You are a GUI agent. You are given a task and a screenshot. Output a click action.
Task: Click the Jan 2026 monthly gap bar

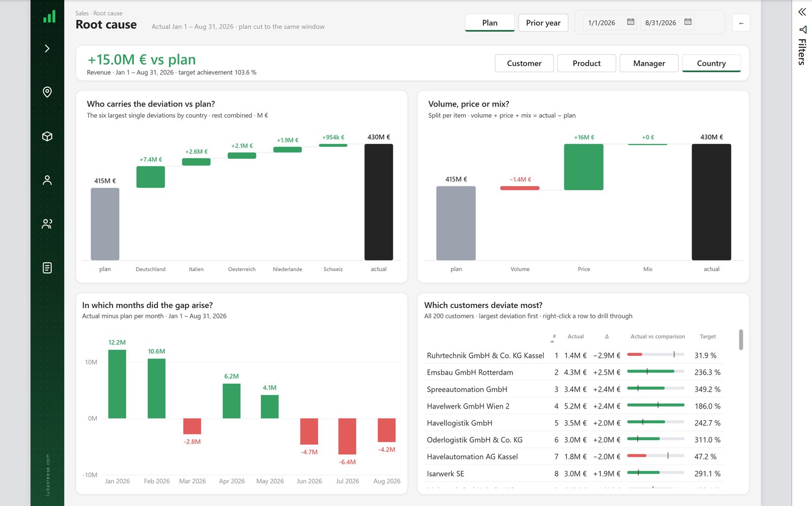point(117,384)
